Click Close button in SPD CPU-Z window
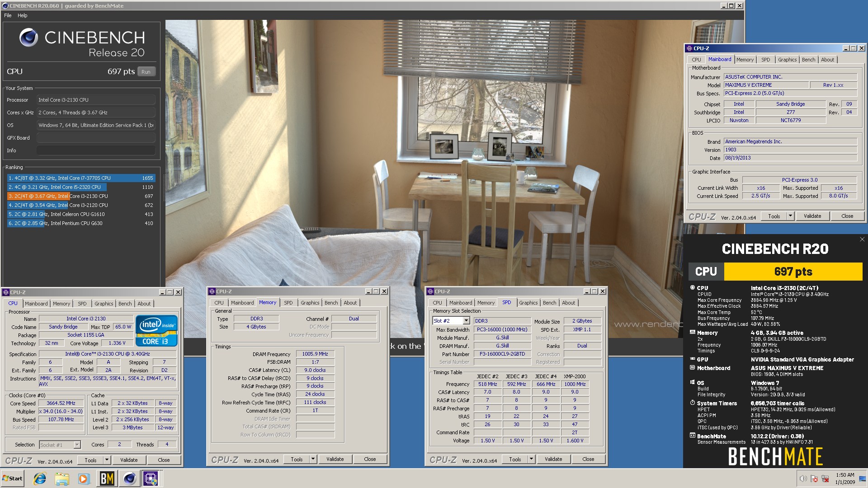The height and width of the screenshot is (488, 868). pos(588,459)
